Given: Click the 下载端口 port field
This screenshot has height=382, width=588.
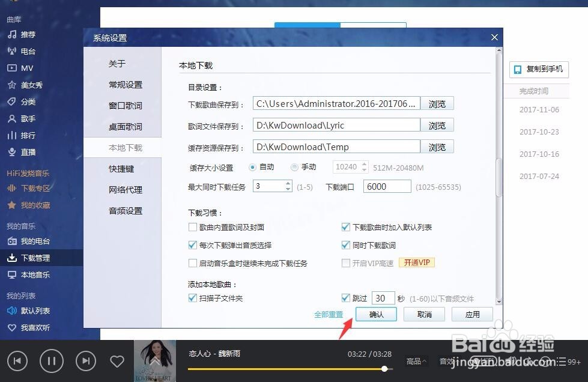Looking at the screenshot, I should click(387, 186).
